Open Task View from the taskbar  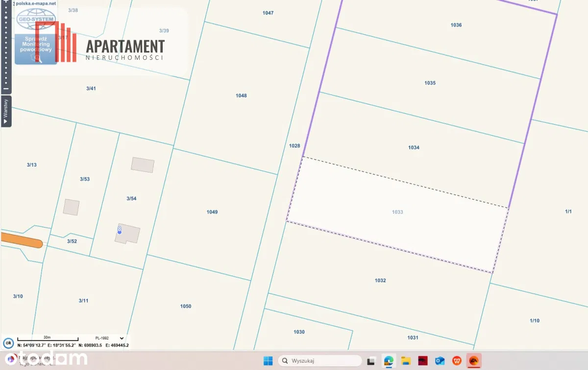(372, 361)
